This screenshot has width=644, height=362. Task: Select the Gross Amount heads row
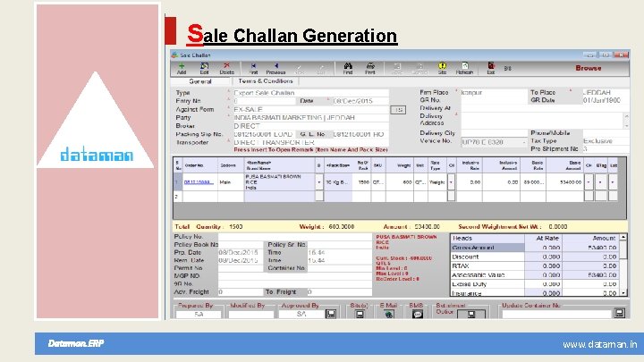535,248
